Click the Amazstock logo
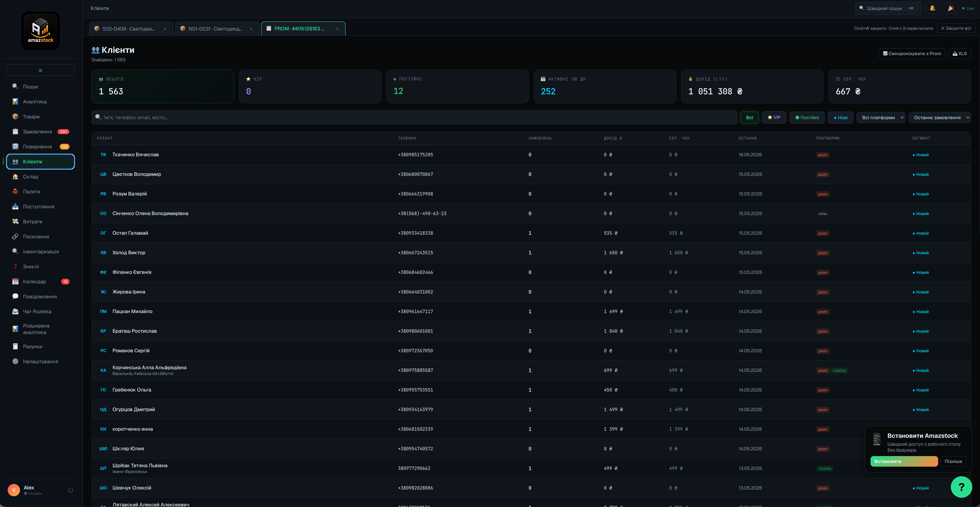Viewport: 980px width, 507px height. (40, 31)
